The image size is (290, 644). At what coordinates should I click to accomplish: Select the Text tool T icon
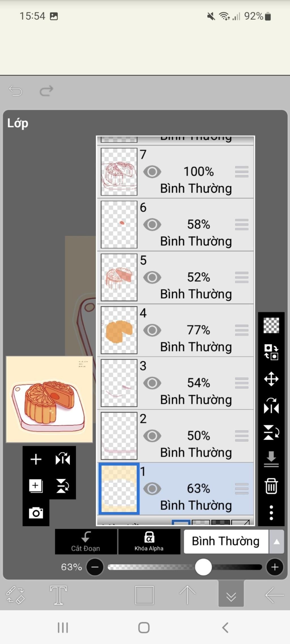(x=58, y=595)
